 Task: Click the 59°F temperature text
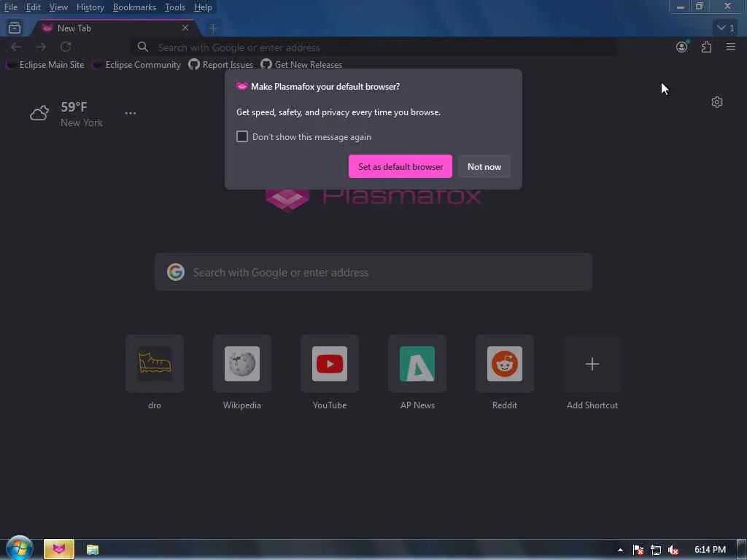[74, 106]
